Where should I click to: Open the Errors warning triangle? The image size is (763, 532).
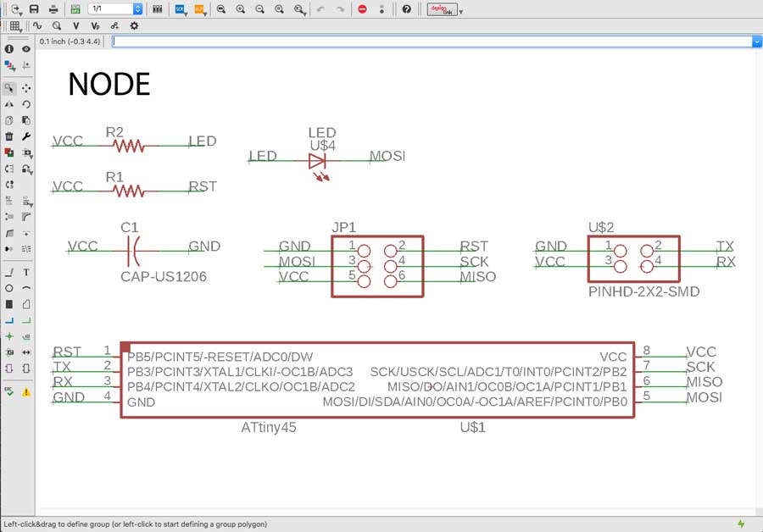tap(26, 391)
